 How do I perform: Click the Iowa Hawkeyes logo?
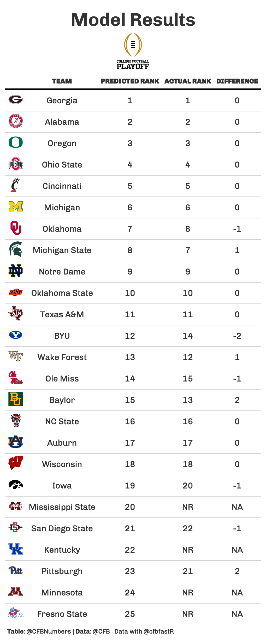(16, 485)
